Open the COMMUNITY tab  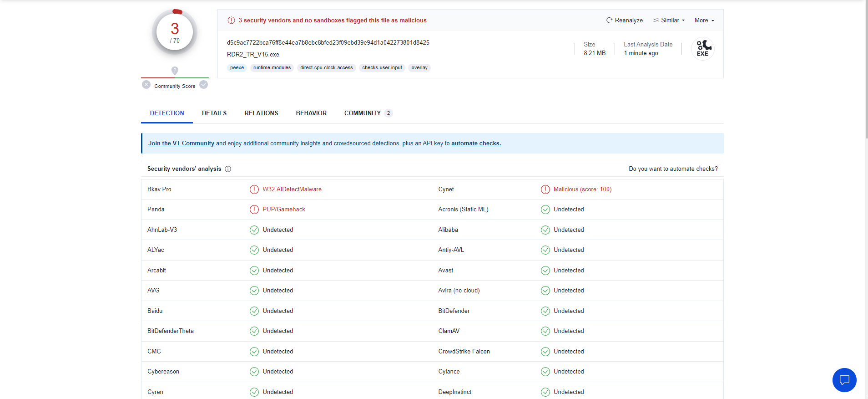pyautogui.click(x=368, y=113)
